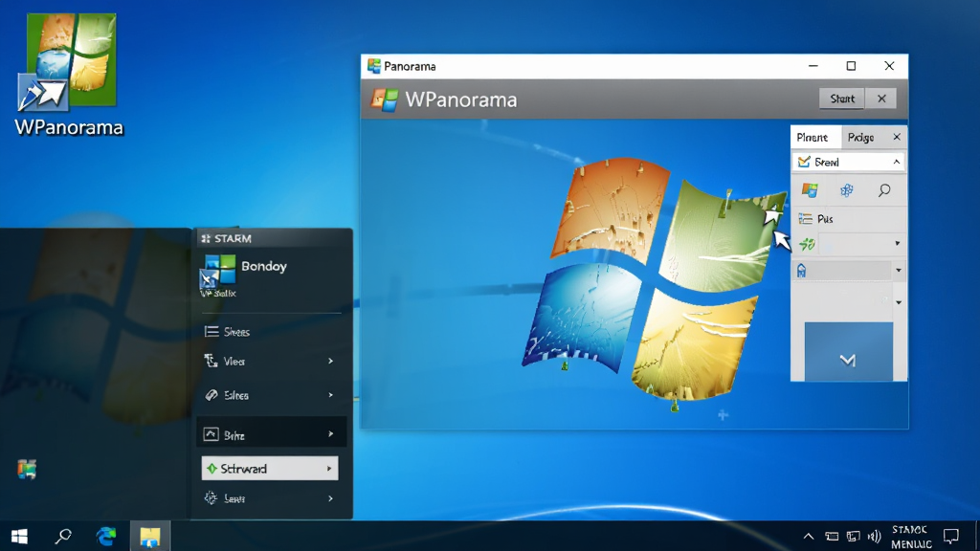The image size is (980, 551).
Task: Click the tray clock text STAЮC MENLUC
Action: pyautogui.click(x=911, y=537)
